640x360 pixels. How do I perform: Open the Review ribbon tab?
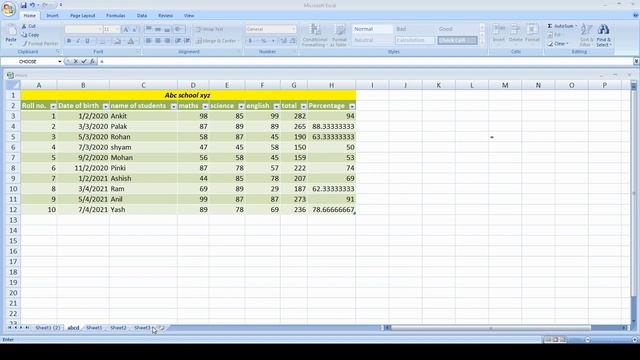click(165, 16)
